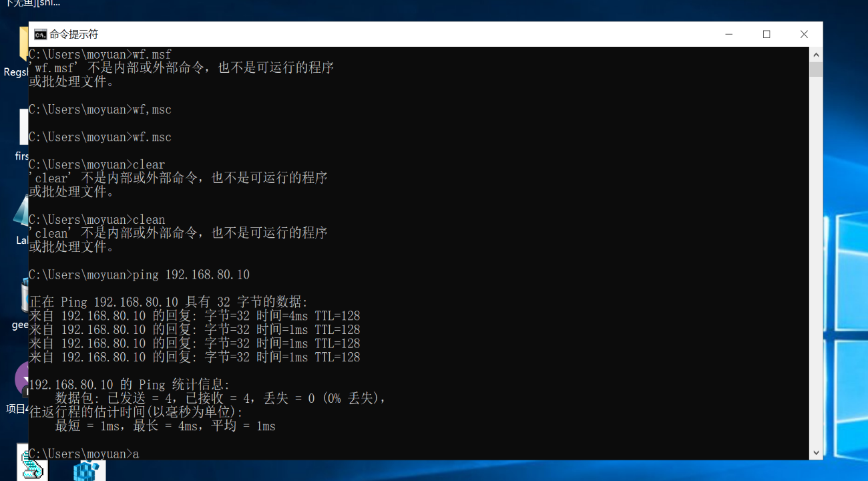This screenshot has width=868, height=481.
Task: Click the 命令提示符 window title text
Action: 73,34
